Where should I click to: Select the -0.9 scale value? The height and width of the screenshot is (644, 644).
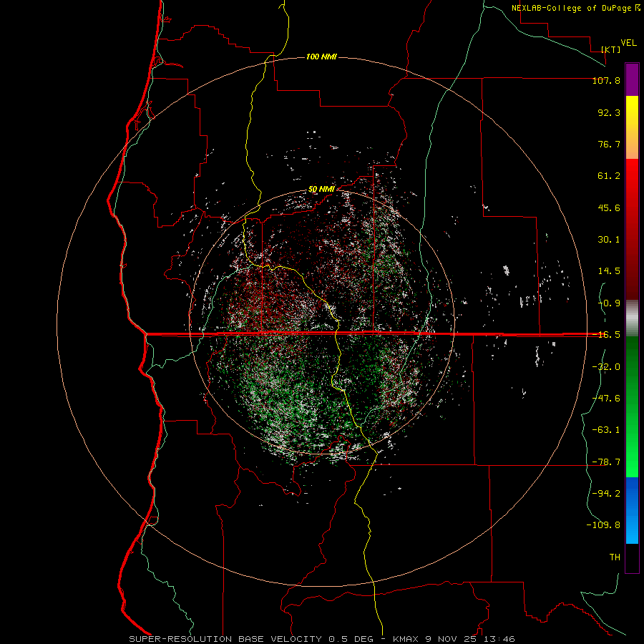(609, 303)
